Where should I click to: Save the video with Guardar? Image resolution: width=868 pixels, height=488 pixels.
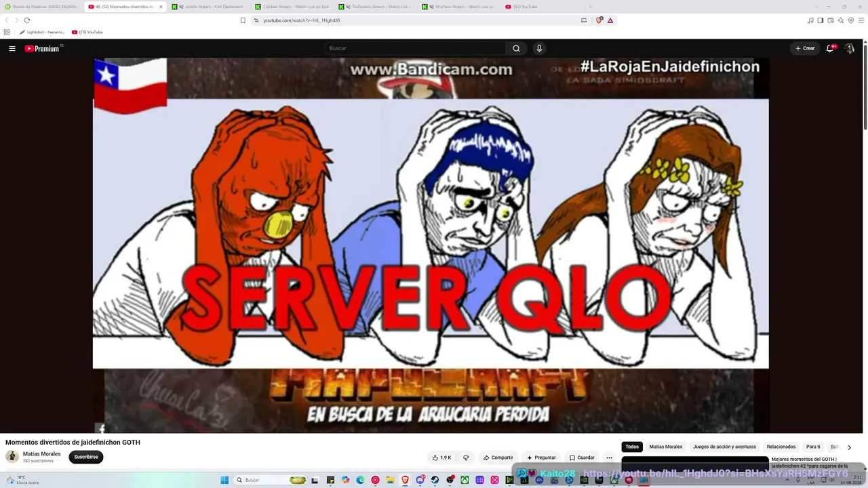(582, 457)
